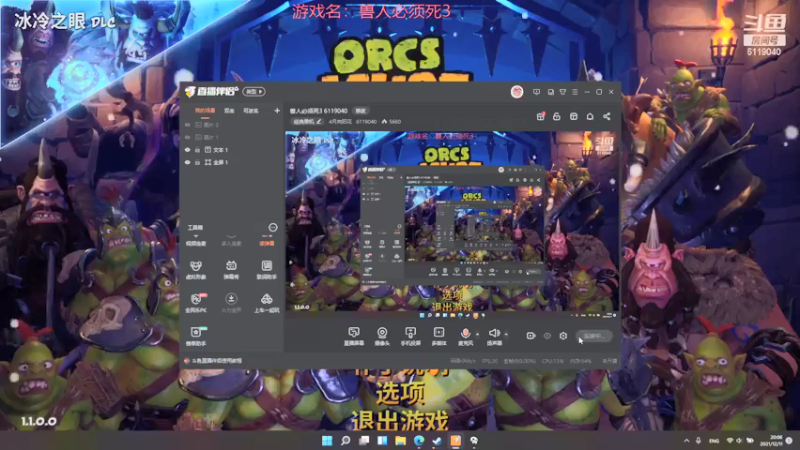The height and width of the screenshot is (450, 800).
Task: Click the unlock padlock icon above preview
Action: tap(557, 116)
